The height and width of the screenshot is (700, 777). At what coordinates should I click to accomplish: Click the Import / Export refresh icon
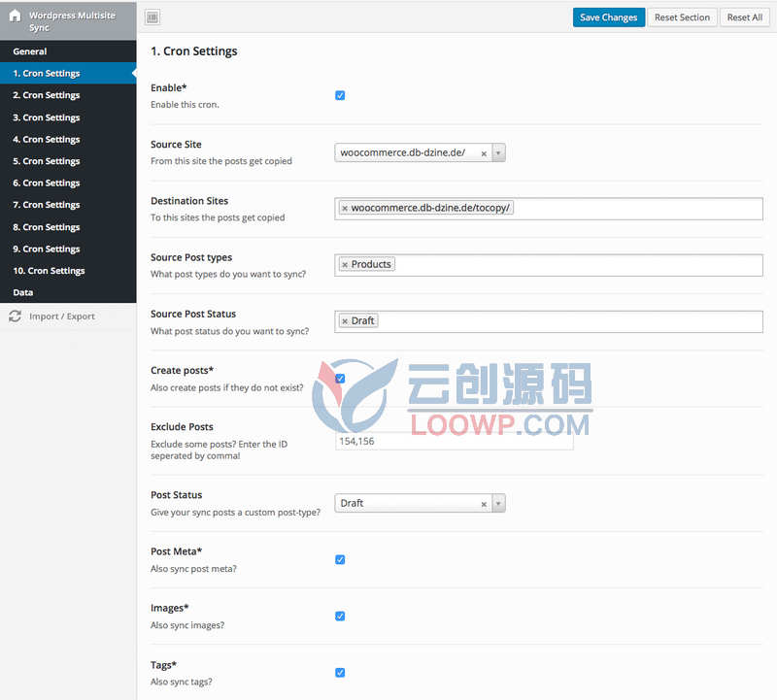pyautogui.click(x=15, y=317)
